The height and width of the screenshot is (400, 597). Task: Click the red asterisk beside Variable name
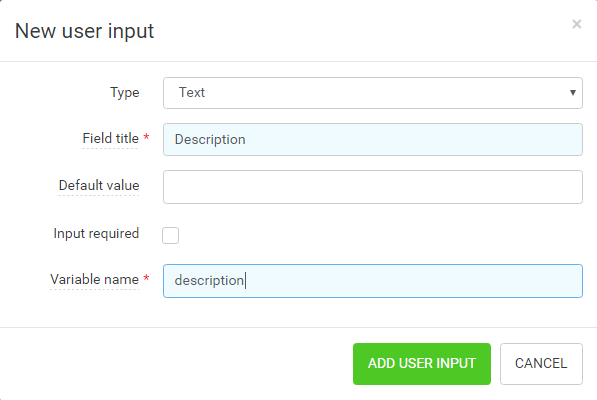tap(146, 278)
